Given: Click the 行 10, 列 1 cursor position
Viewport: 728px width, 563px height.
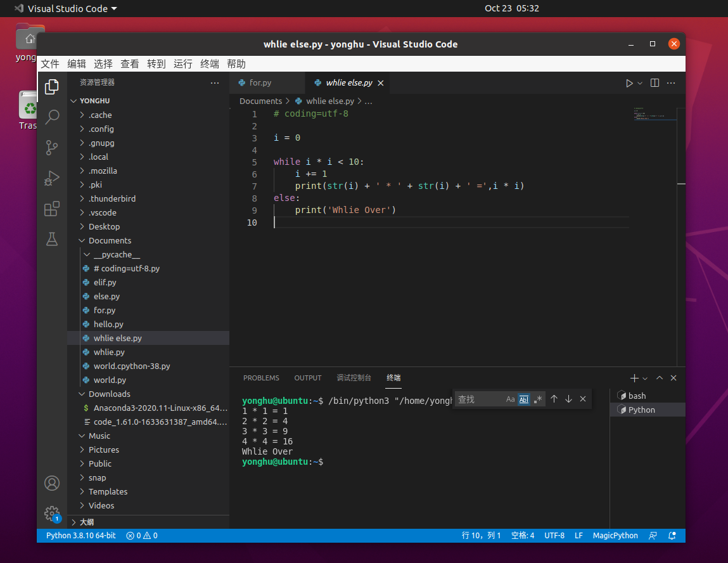Looking at the screenshot, I should tap(481, 536).
